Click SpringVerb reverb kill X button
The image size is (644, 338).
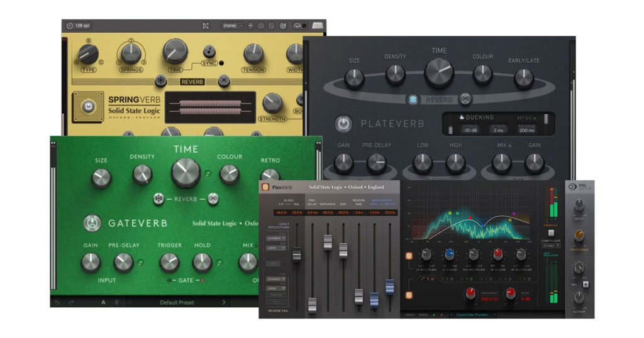224,81
